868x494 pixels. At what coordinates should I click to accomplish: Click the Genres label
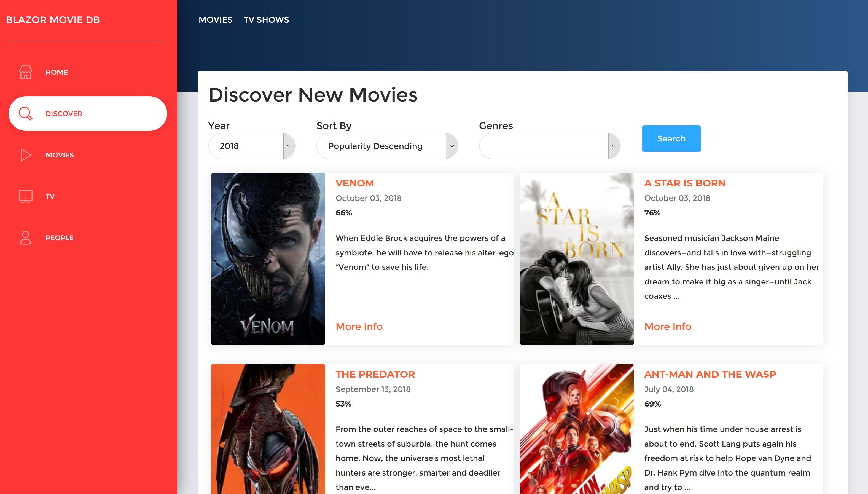(496, 126)
